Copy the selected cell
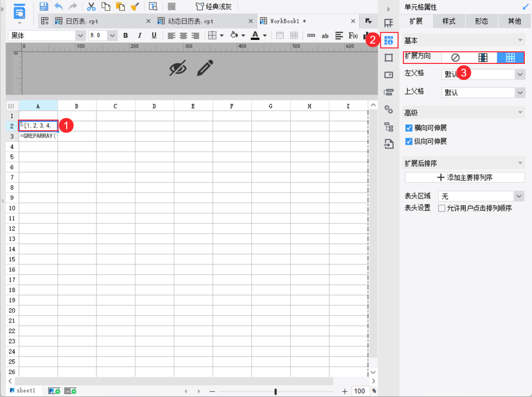 [x=106, y=6]
